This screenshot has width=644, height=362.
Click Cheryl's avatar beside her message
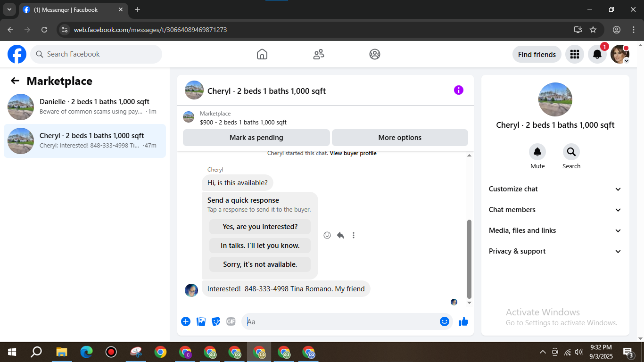point(191,290)
